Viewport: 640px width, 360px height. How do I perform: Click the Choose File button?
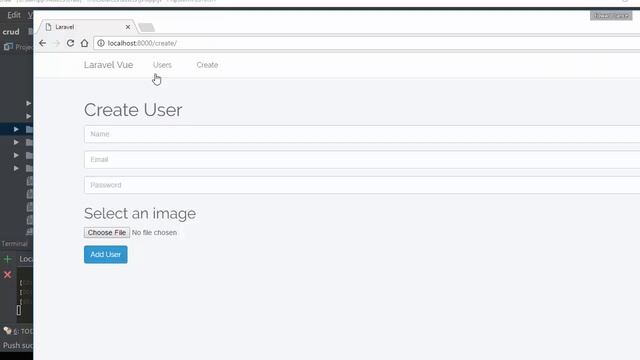pos(107,232)
